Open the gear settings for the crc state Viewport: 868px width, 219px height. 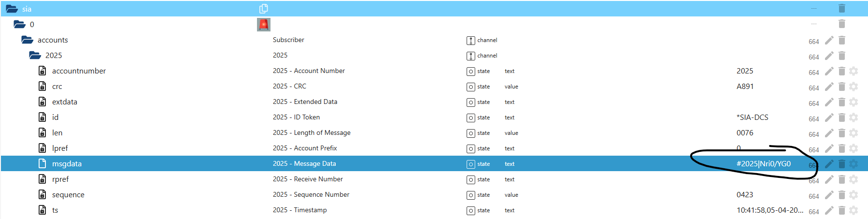tap(854, 87)
